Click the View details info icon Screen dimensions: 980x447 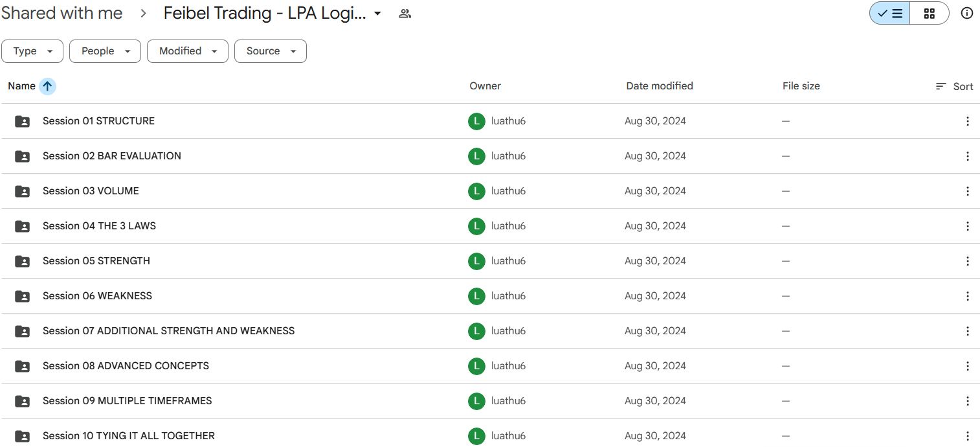tap(966, 13)
